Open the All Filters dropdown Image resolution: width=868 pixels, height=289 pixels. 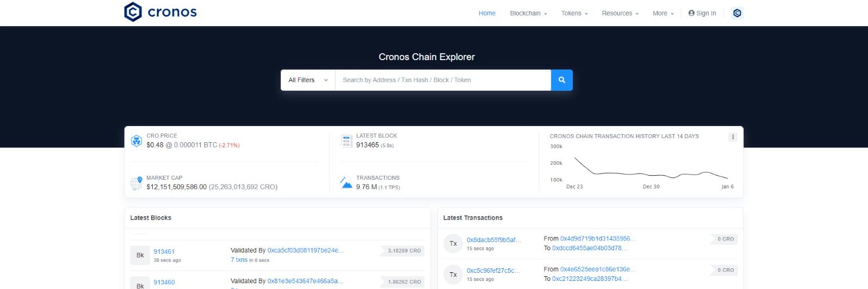coord(308,80)
